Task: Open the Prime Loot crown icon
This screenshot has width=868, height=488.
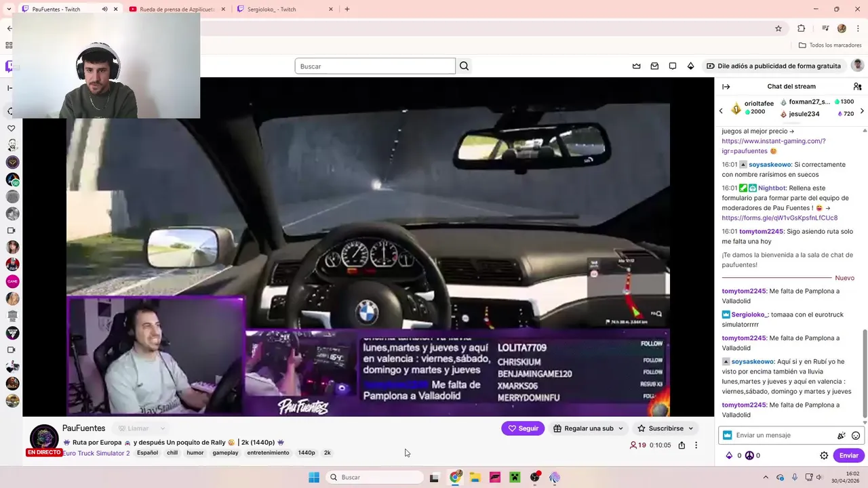Action: [x=636, y=66]
